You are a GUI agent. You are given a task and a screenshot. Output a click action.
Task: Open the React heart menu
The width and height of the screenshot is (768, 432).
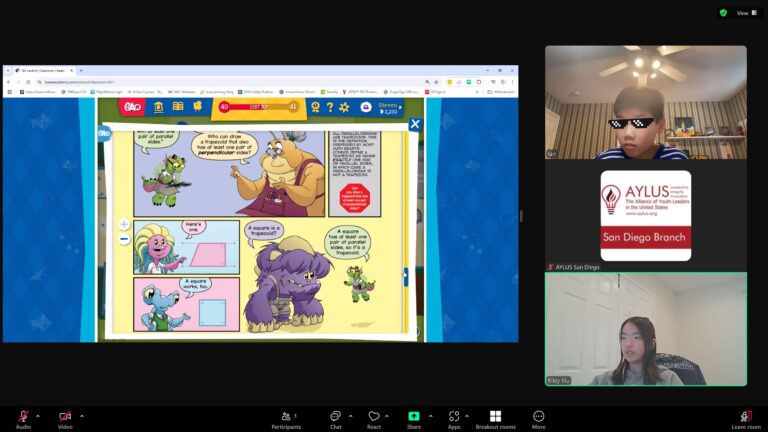pos(374,420)
